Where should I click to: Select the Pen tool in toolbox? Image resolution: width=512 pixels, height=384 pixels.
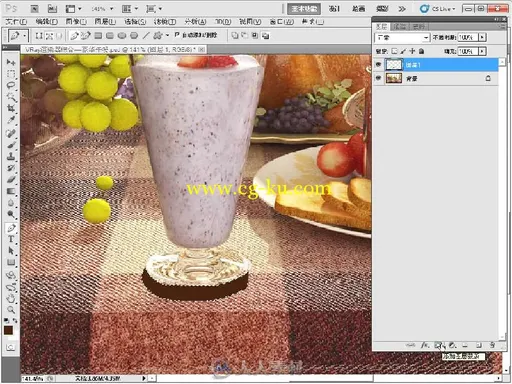coord(11,228)
